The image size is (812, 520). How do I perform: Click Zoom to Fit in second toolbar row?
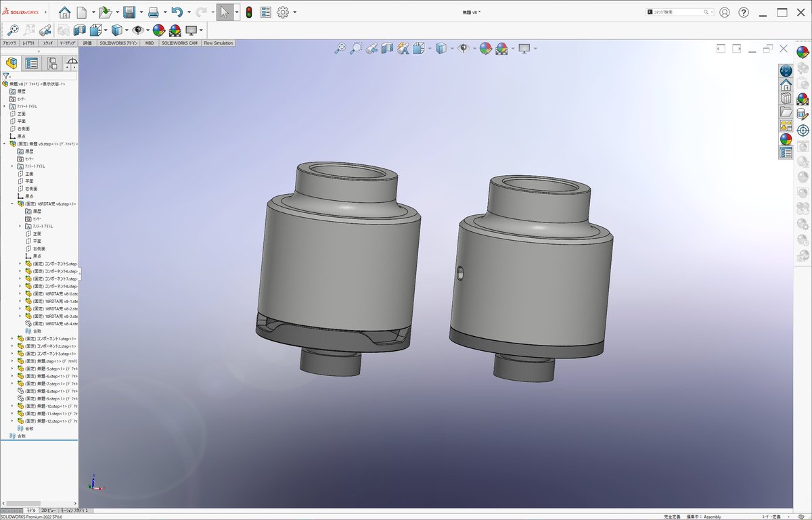(12, 30)
